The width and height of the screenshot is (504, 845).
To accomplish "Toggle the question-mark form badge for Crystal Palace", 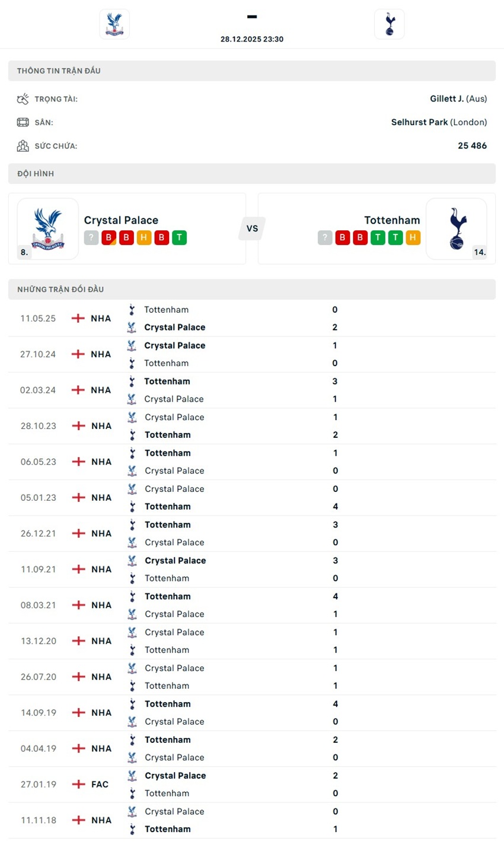I will (90, 237).
